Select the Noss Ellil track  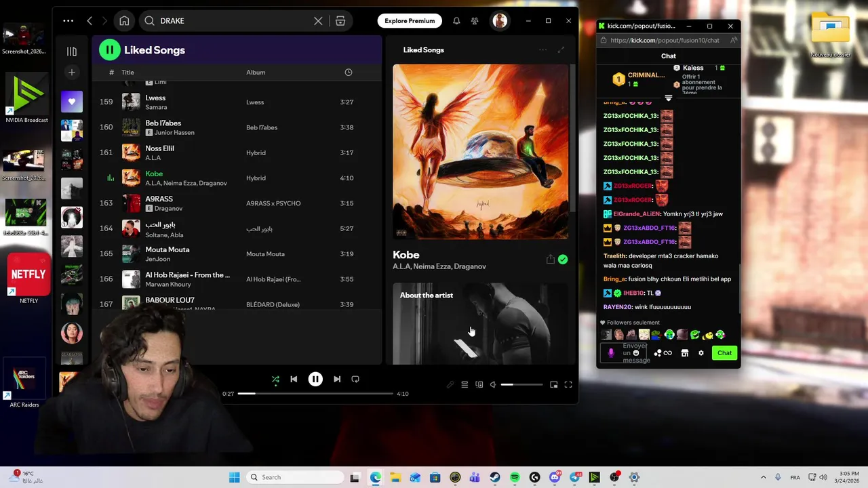pyautogui.click(x=237, y=152)
